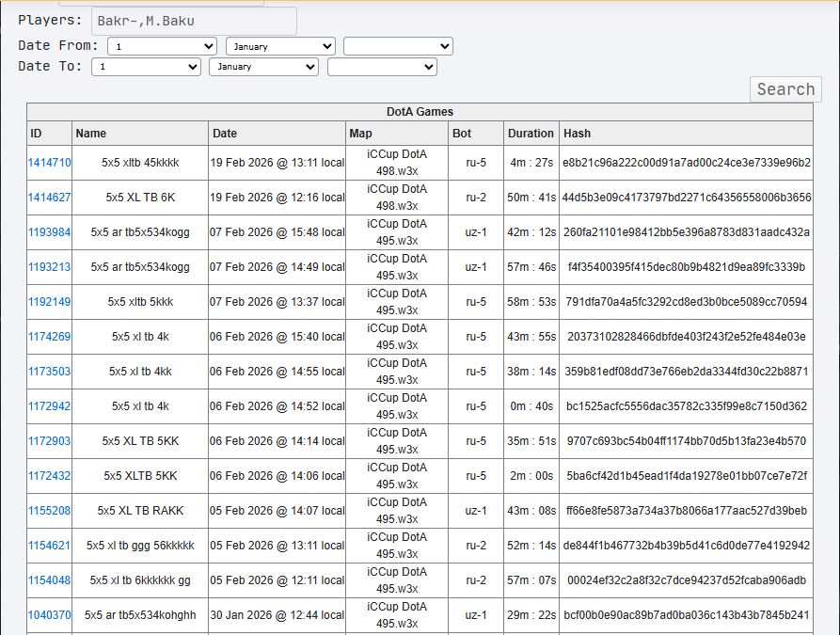Select game name '5x5 xl tb ggg 56kkkkk'
Image resolution: width=840 pixels, height=635 pixels.
(x=140, y=546)
